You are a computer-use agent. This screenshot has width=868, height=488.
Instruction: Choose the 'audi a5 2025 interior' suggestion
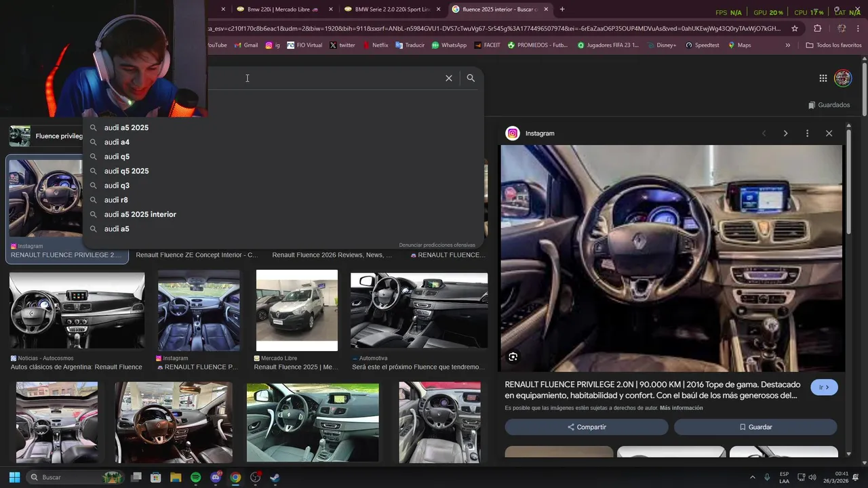click(x=283, y=214)
